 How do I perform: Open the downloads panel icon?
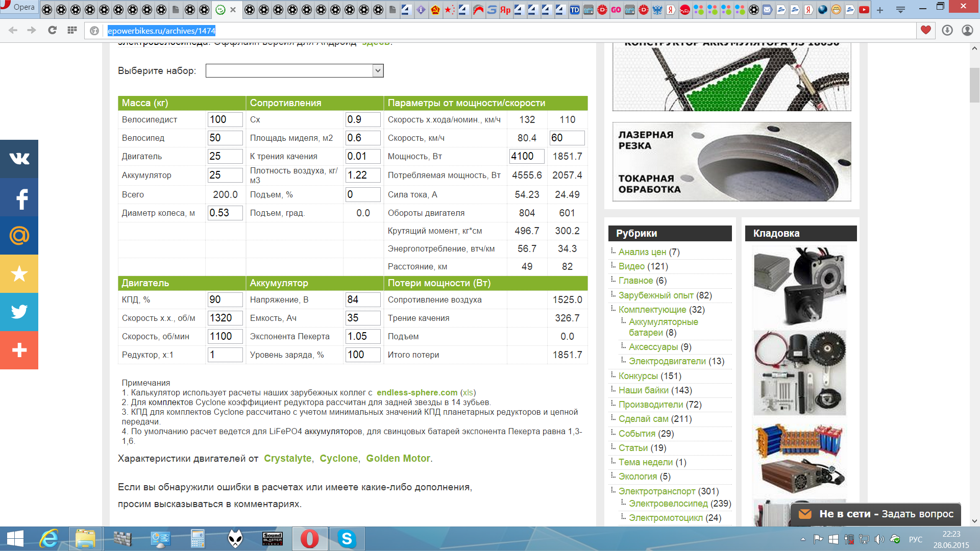click(947, 30)
